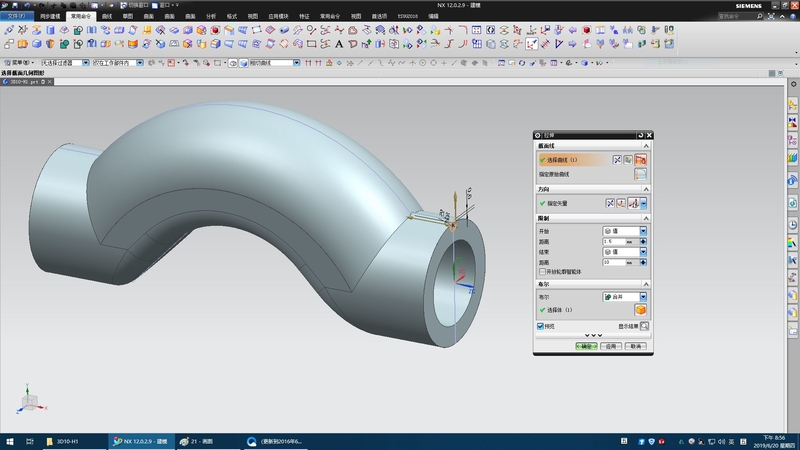This screenshot has width=800, height=450.
Task: Click the 显示结果 magnifier icon
Action: pyautogui.click(x=644, y=326)
